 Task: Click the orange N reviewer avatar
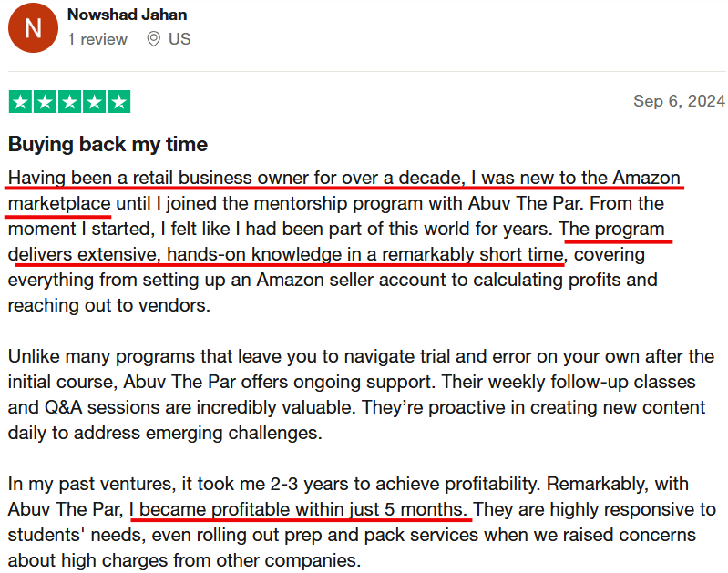[33, 28]
